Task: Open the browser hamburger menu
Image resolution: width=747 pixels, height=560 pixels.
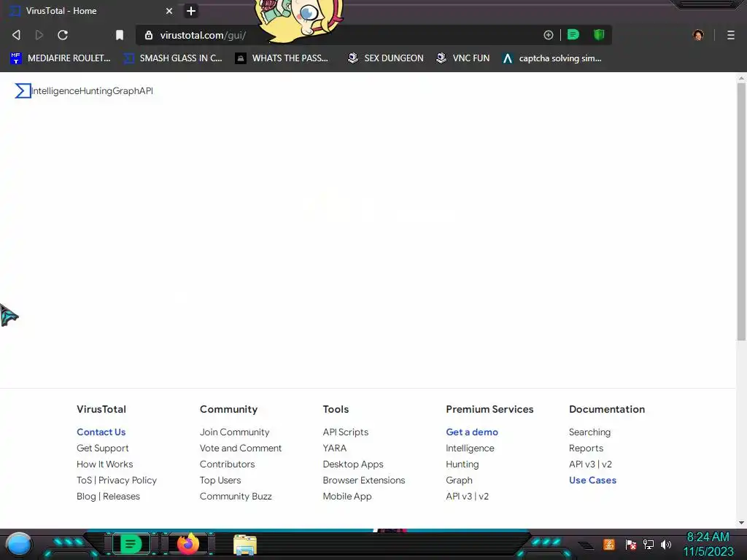Action: click(731, 35)
